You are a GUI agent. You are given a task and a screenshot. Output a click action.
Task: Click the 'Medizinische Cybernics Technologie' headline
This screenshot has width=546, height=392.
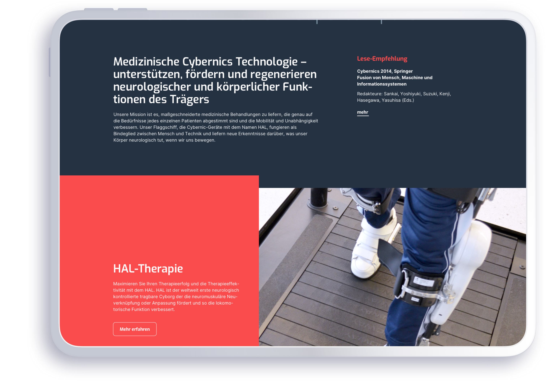[215, 80]
